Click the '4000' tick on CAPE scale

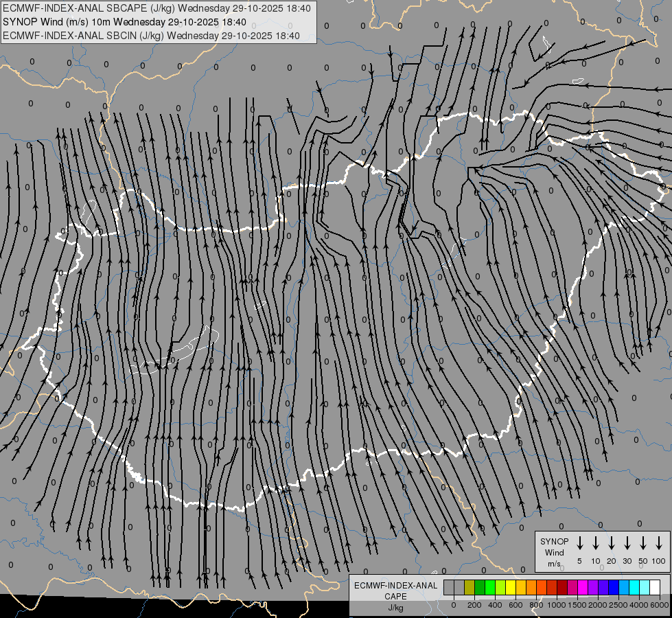(x=639, y=605)
